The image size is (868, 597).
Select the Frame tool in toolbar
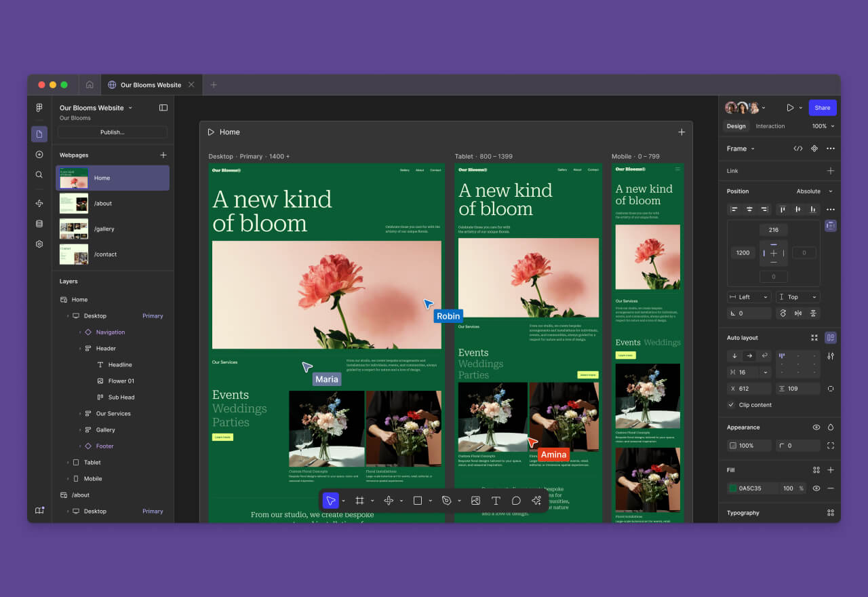click(x=359, y=501)
